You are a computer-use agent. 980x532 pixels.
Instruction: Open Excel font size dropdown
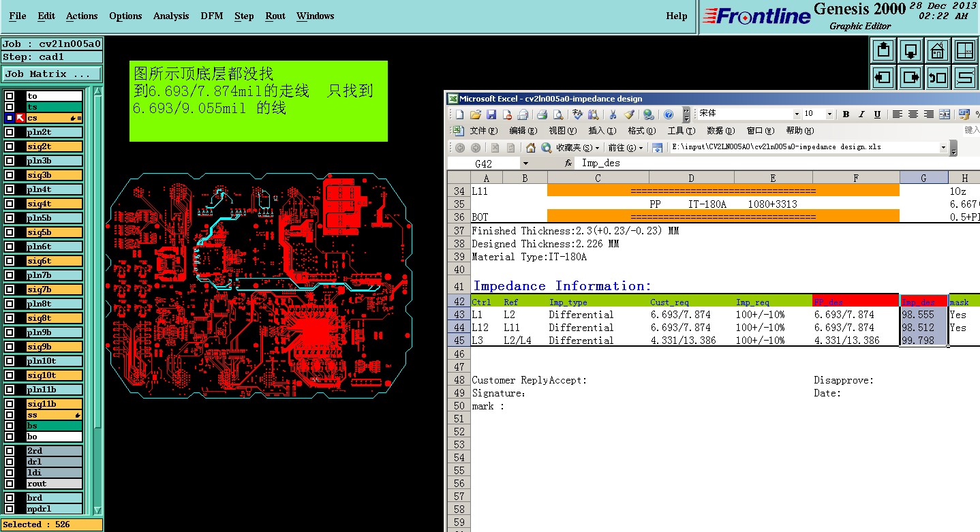tap(830, 114)
